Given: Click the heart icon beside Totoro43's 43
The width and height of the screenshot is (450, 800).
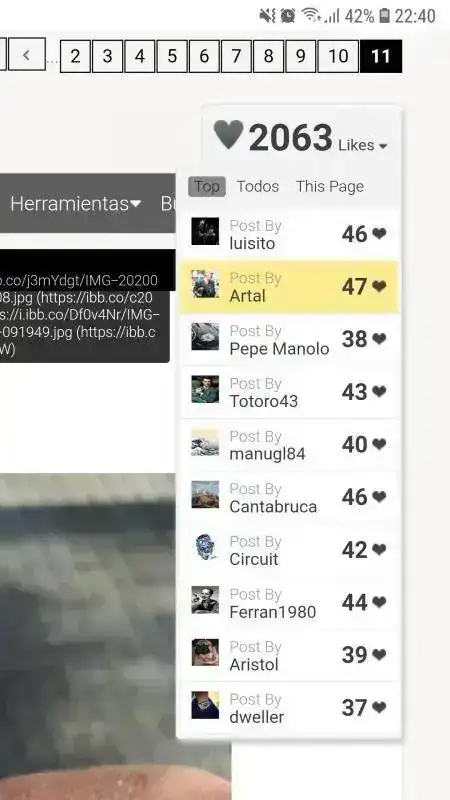Looking at the screenshot, I should click(379, 391).
